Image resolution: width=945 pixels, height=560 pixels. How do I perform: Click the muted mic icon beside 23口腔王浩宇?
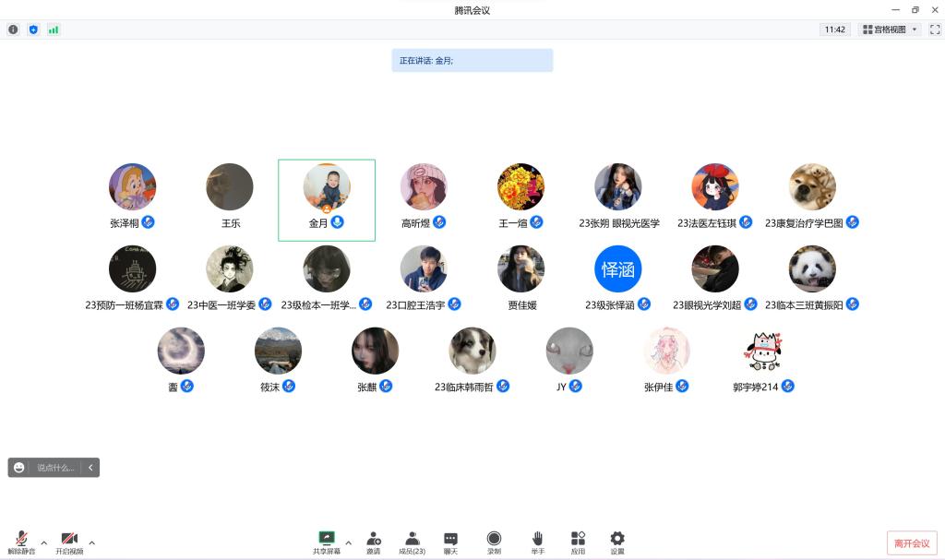pyautogui.click(x=454, y=304)
